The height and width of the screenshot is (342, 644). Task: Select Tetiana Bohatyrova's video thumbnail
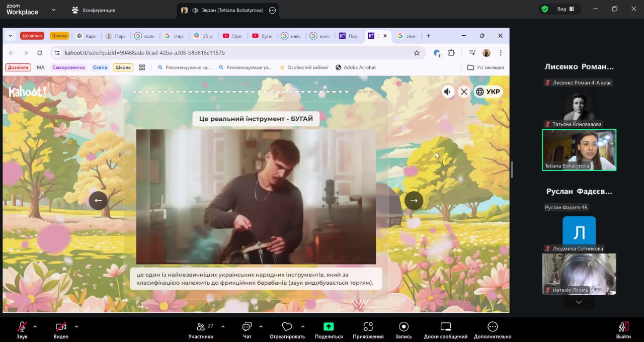point(579,150)
